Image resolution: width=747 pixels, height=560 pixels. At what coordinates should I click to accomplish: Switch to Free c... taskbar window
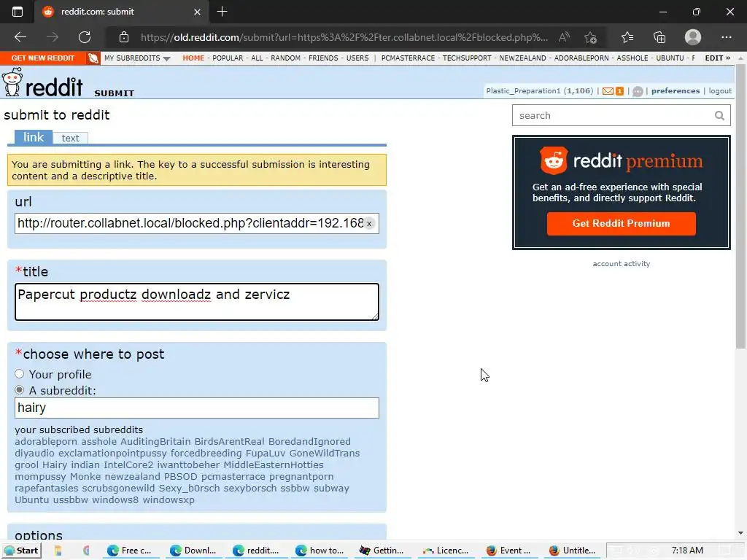[129, 551]
